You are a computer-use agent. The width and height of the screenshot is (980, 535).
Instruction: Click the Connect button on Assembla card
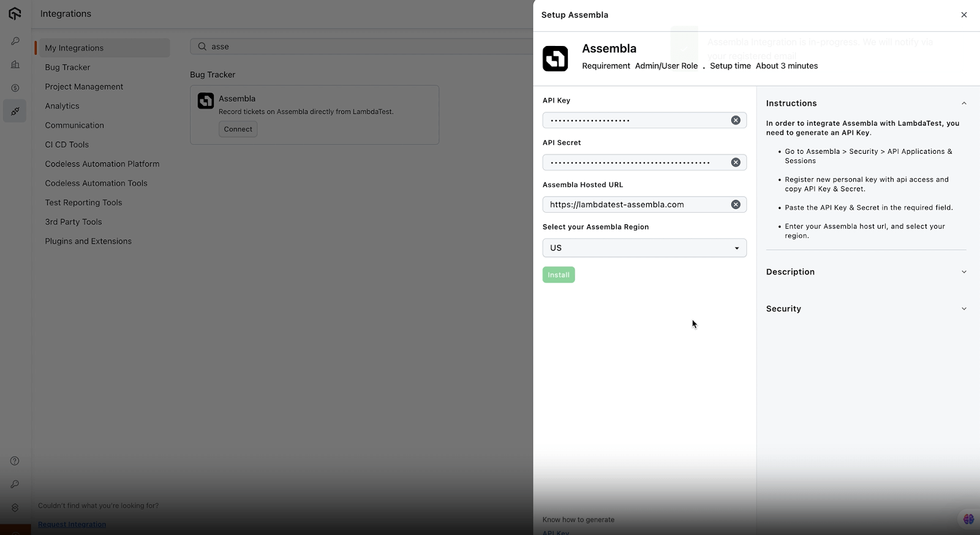[238, 129]
